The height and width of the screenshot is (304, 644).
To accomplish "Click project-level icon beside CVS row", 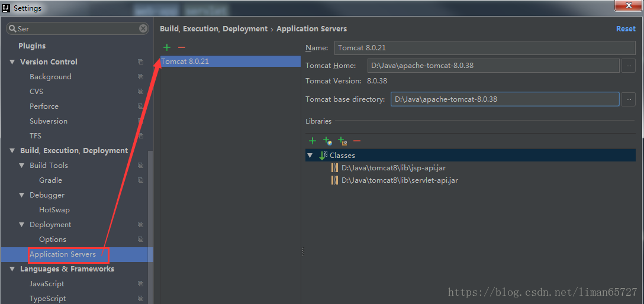I will point(140,92).
